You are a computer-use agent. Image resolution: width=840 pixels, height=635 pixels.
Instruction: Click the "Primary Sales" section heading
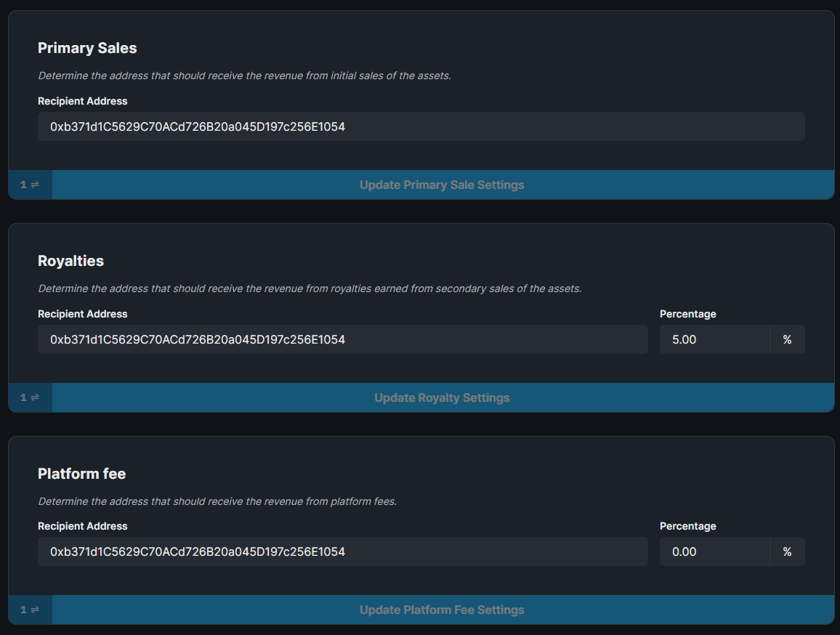(87, 48)
